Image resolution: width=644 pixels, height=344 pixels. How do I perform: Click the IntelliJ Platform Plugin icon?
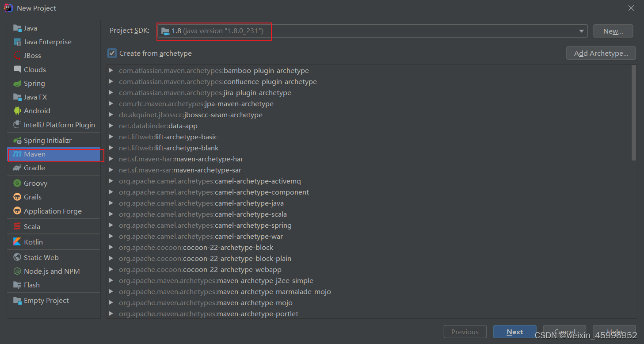coord(17,125)
